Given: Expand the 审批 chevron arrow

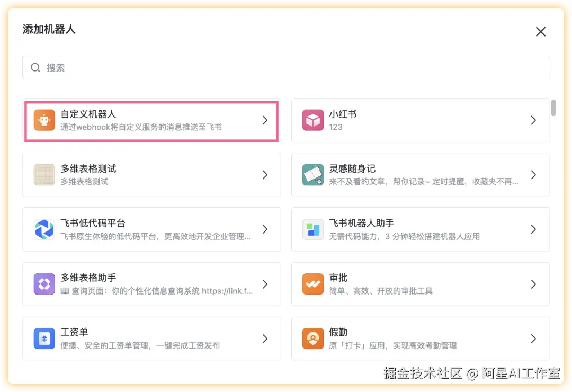Looking at the screenshot, I should (x=533, y=284).
